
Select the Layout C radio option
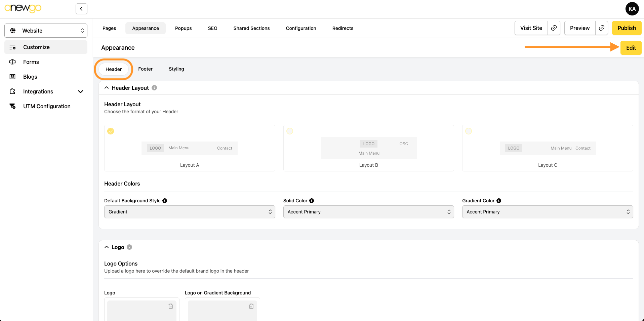pyautogui.click(x=469, y=131)
